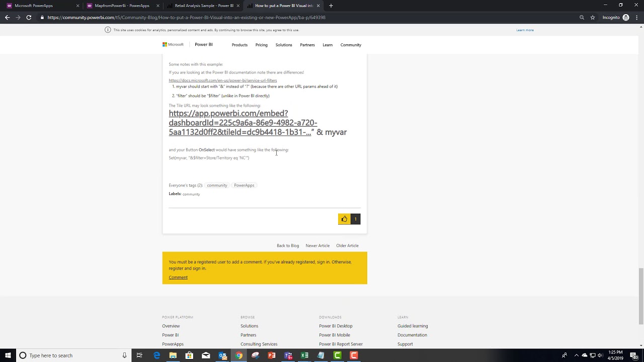Open footer Power BI Desktop link
This screenshot has height=362, width=644.
pos(336,326)
